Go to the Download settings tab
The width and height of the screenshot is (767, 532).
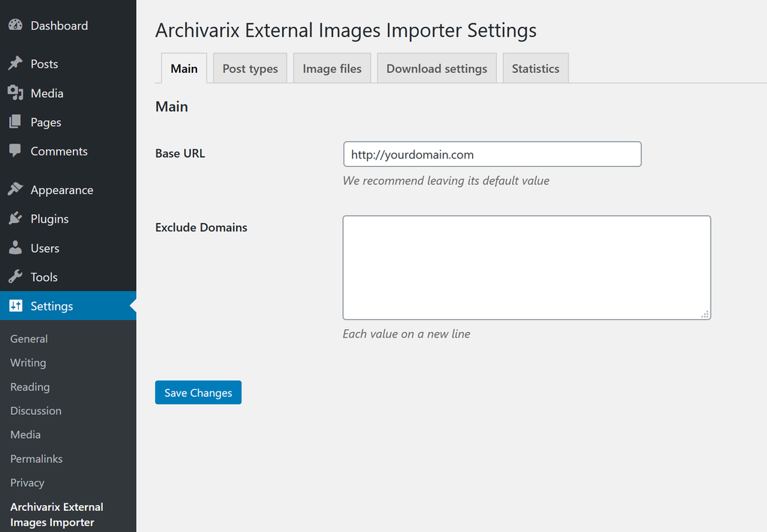pyautogui.click(x=436, y=68)
